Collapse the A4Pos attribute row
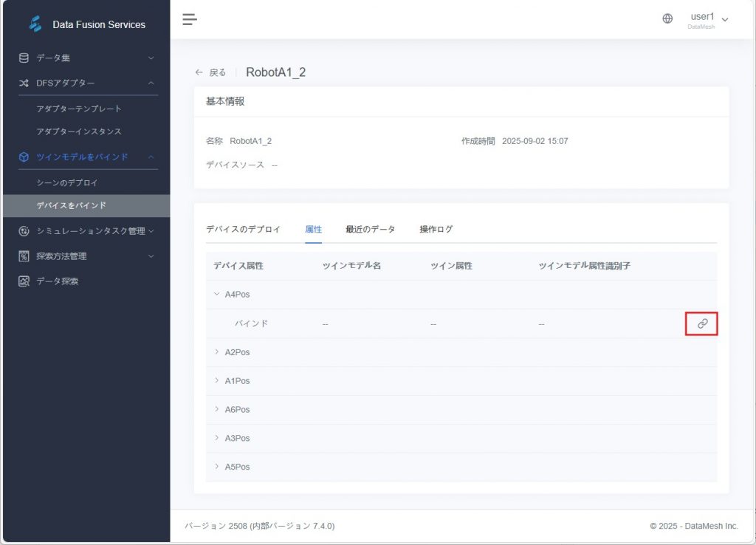 coord(217,295)
